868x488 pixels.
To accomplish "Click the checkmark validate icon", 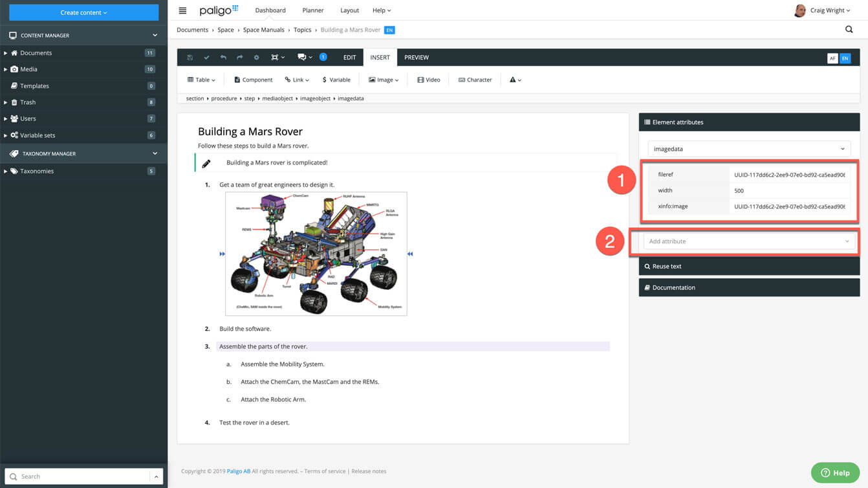I will click(206, 58).
